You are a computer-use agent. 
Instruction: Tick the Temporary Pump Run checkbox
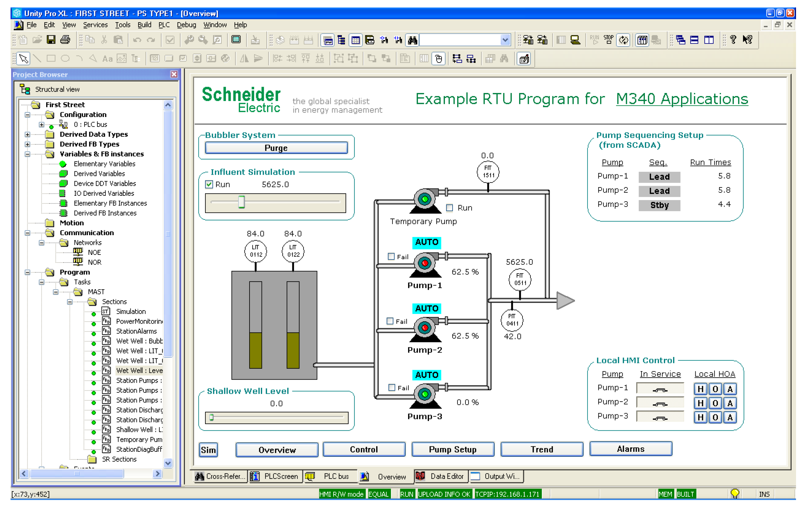449,208
